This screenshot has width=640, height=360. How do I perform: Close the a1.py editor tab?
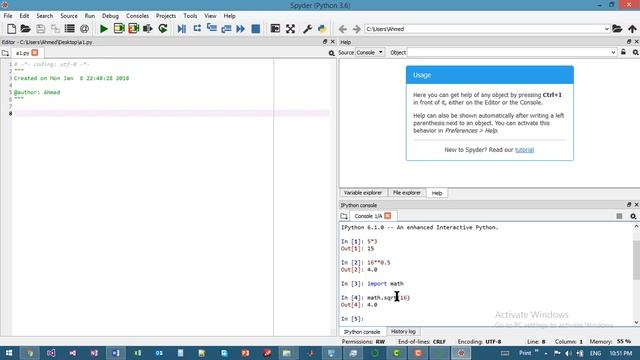tap(35, 53)
